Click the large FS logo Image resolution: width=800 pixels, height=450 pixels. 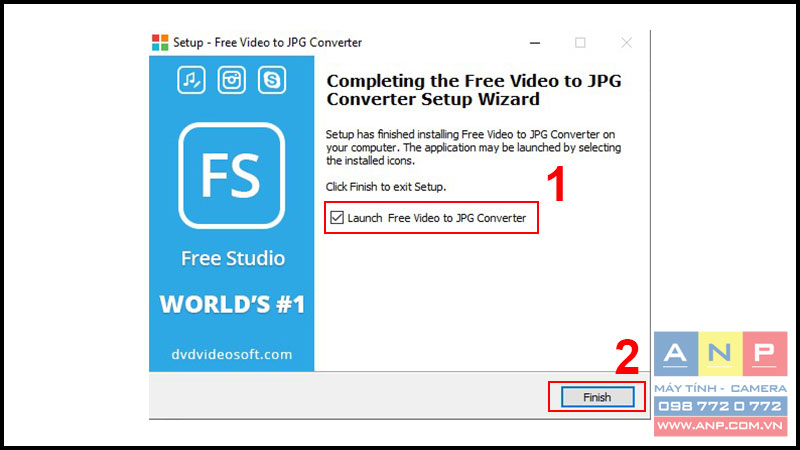tap(232, 176)
